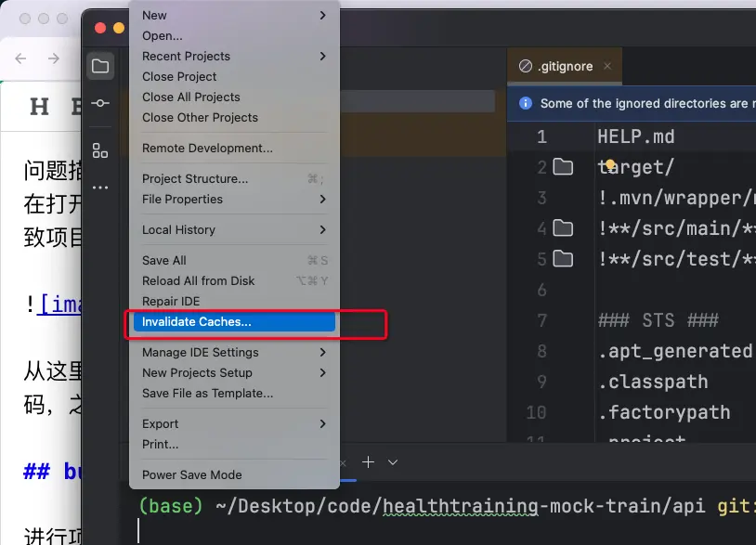This screenshot has height=545, width=756.
Task: Open the terminal options dropdown chevron
Action: pos(393,462)
